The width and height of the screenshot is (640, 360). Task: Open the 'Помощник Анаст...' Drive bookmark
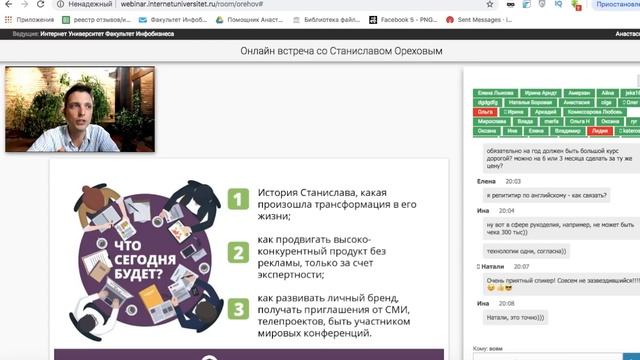coord(249,20)
